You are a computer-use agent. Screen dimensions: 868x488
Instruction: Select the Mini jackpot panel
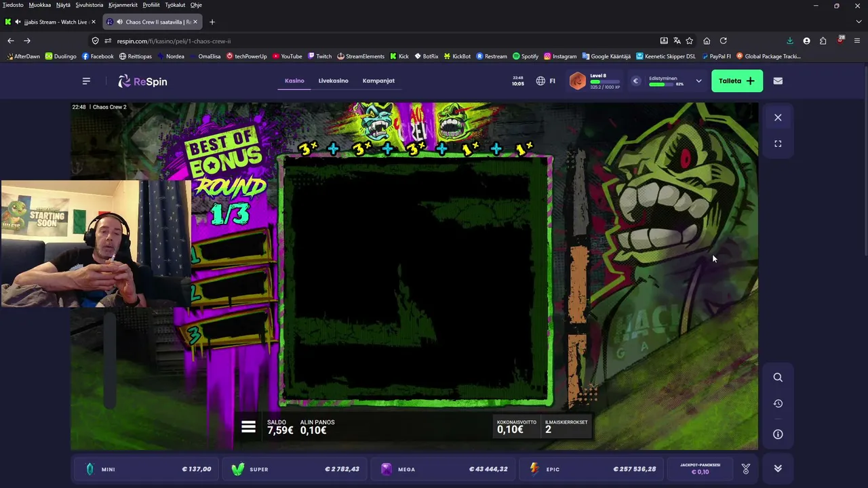click(145, 469)
